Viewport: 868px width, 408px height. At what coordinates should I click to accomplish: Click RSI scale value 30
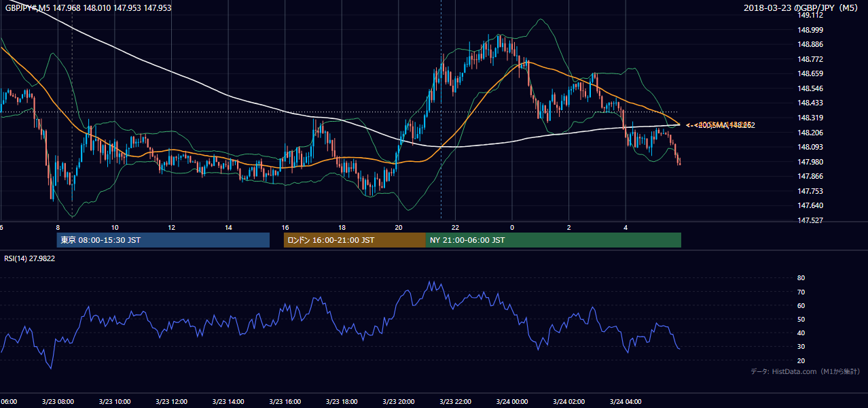pos(801,347)
